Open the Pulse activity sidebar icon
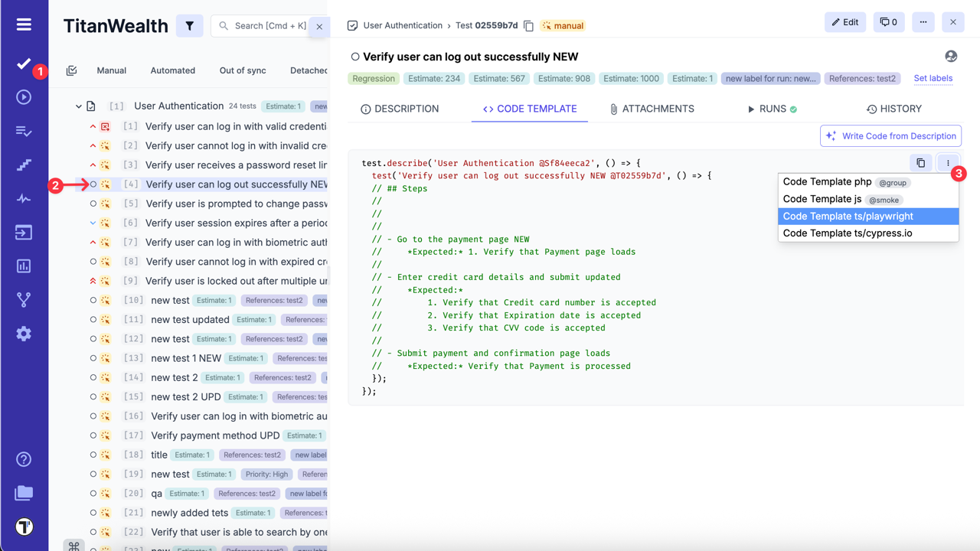This screenshot has height=551, width=980. coord(24,199)
